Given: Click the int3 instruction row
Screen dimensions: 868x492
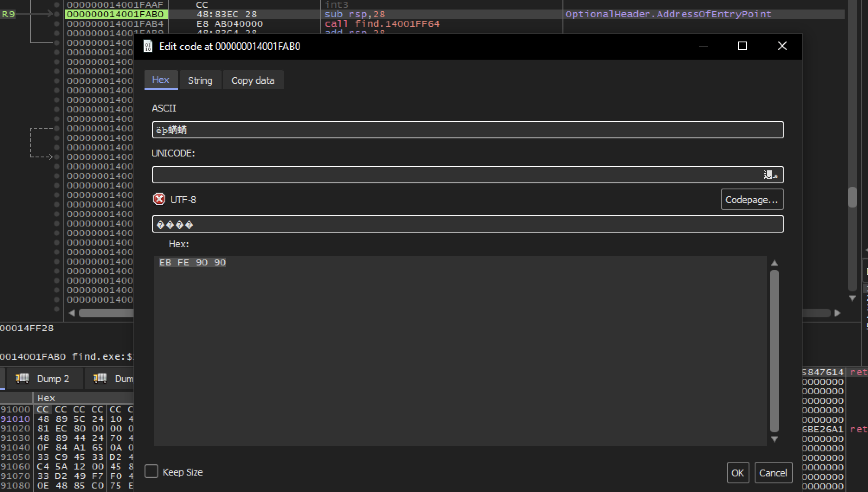Looking at the screenshot, I should click(337, 5).
